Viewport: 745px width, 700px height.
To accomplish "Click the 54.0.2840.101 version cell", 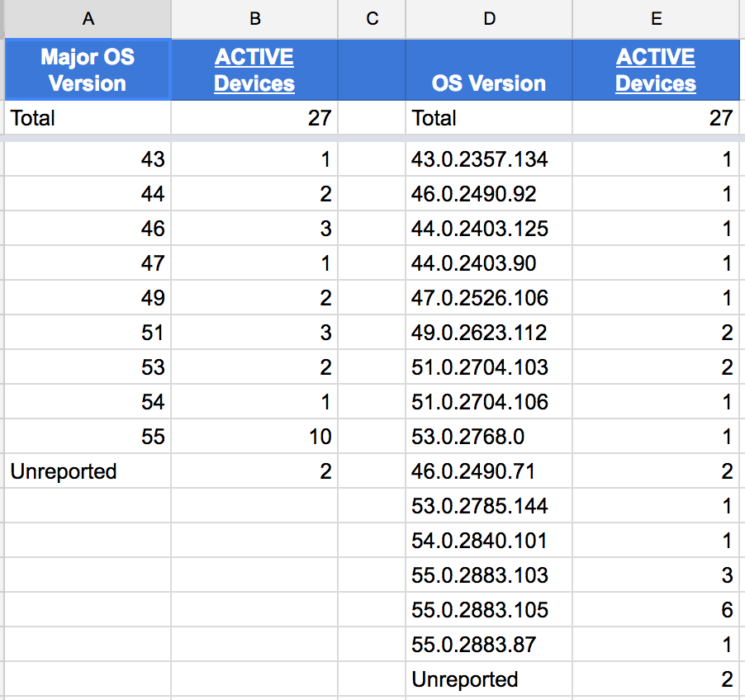I will point(489,541).
